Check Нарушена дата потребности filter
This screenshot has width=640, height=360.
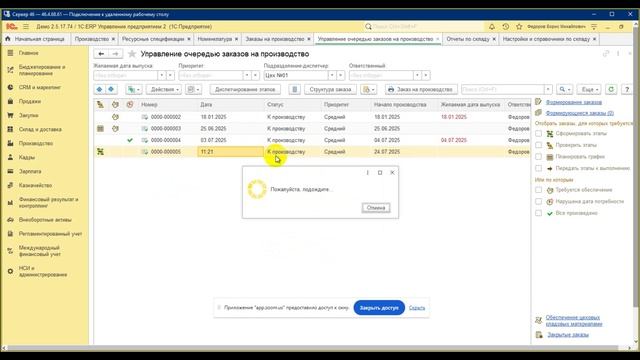(538, 202)
